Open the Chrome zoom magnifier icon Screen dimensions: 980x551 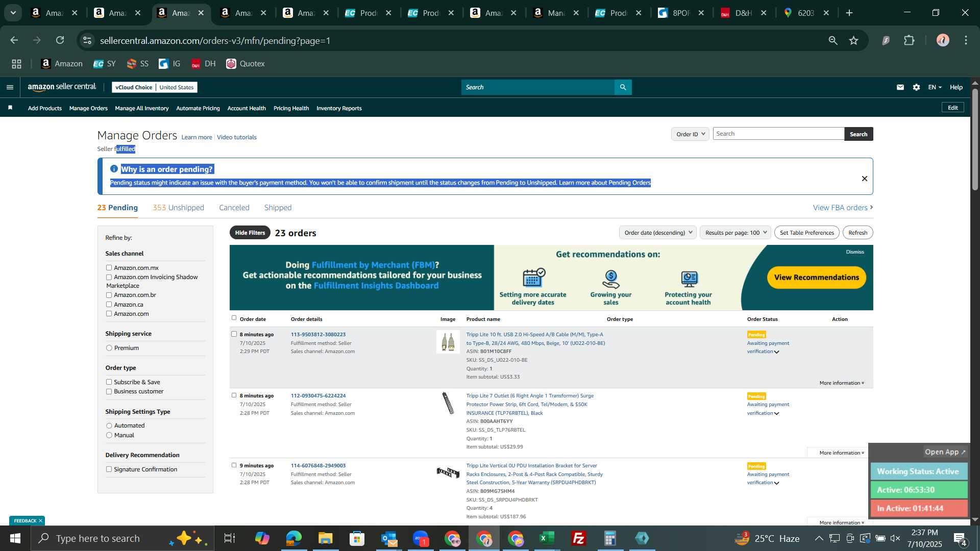coord(833,40)
